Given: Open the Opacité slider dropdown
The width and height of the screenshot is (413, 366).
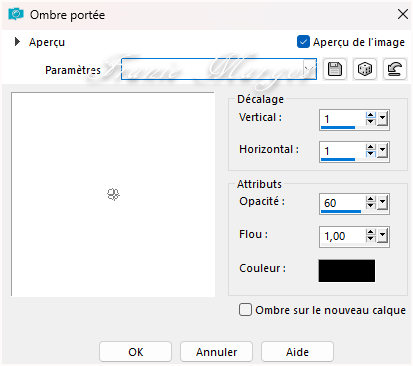Looking at the screenshot, I should 383,202.
